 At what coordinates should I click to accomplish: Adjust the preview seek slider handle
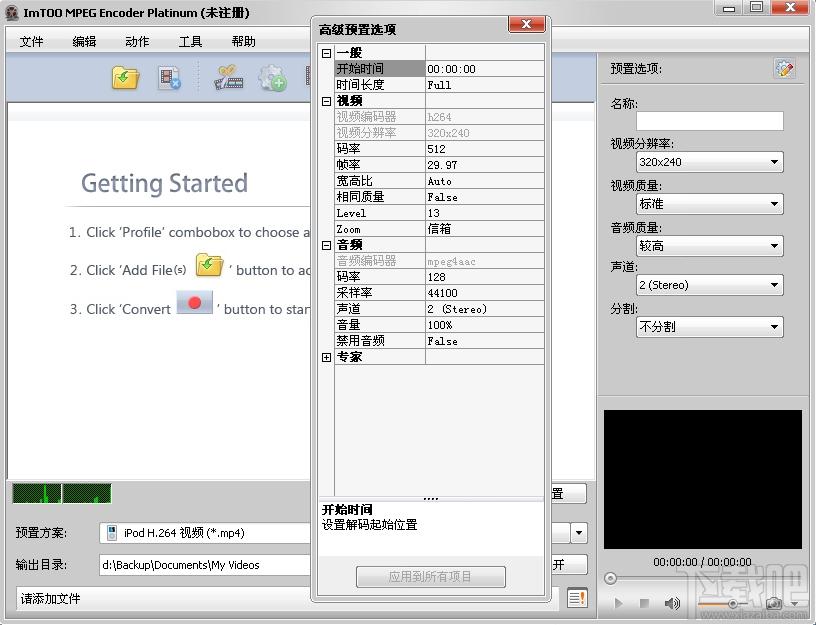coord(610,578)
